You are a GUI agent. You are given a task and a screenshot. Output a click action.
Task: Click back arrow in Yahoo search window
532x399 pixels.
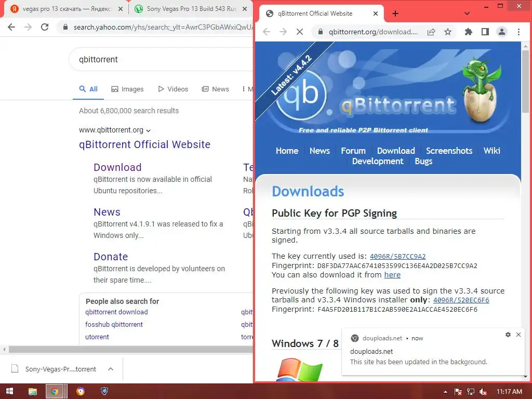11,27
